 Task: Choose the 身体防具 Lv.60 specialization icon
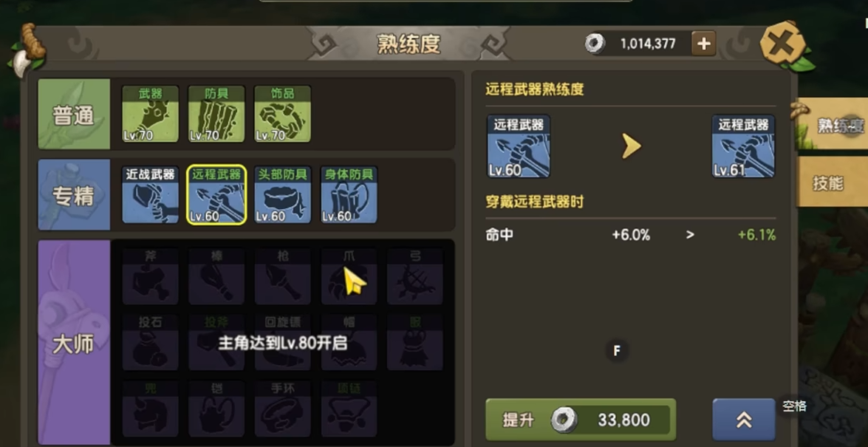[x=349, y=195]
